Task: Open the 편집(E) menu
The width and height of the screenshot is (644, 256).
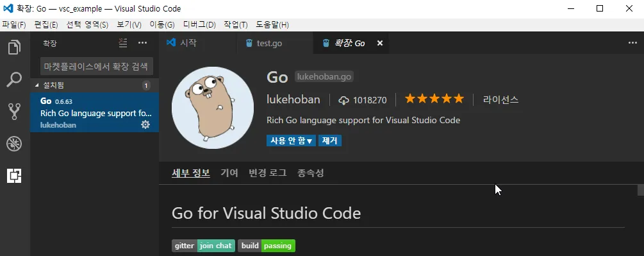Action: coord(46,24)
